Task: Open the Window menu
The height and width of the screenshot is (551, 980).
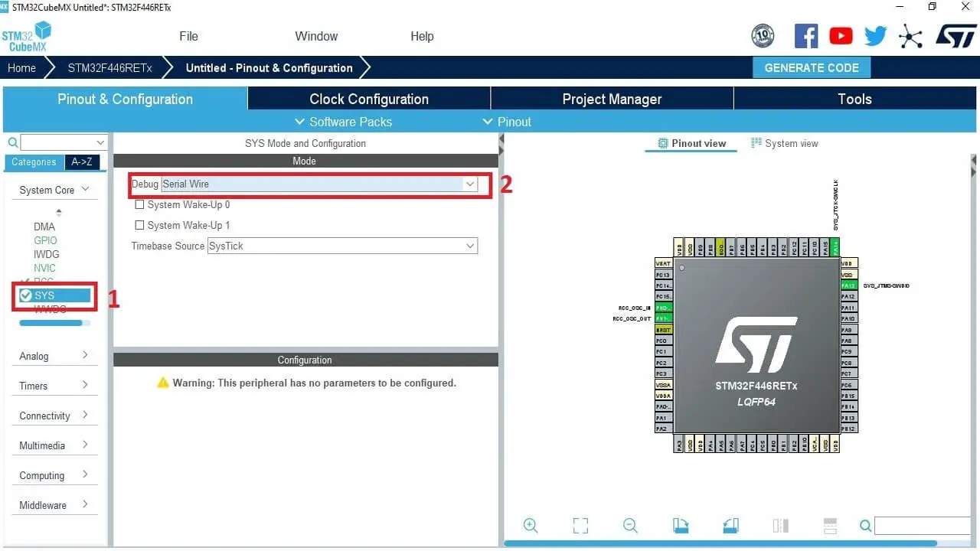Action: (x=315, y=35)
